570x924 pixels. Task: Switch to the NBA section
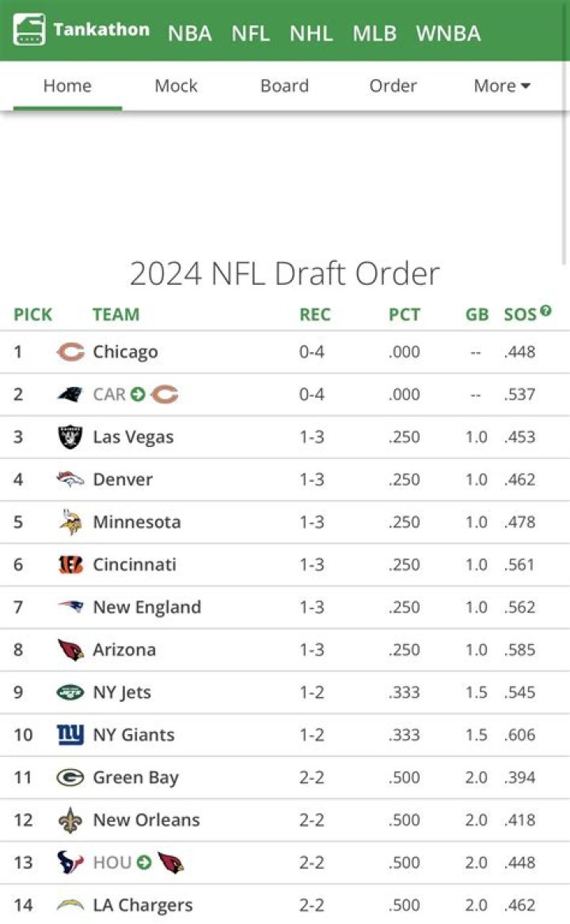pyautogui.click(x=189, y=33)
